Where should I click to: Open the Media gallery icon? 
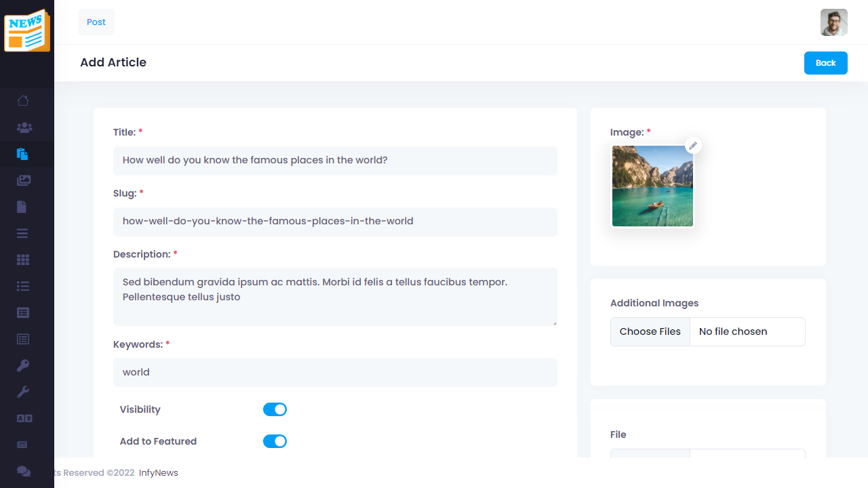[22, 180]
